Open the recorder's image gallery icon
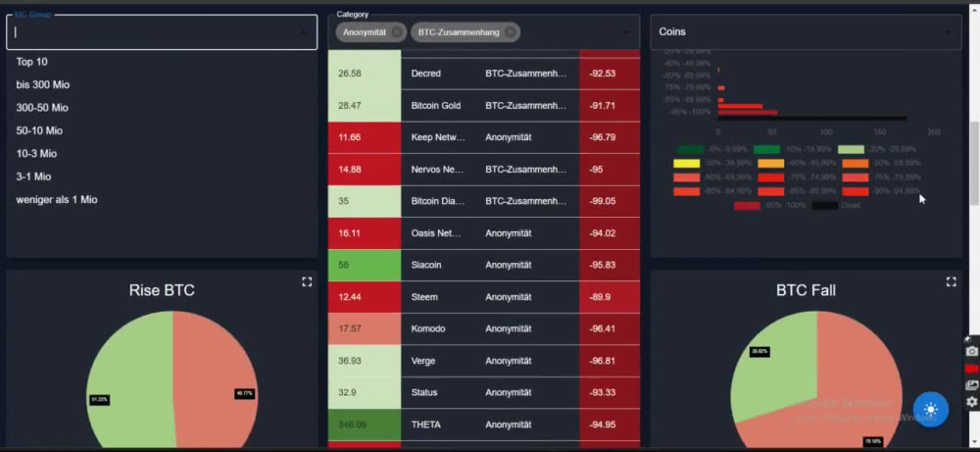The width and height of the screenshot is (980, 452). (971, 385)
